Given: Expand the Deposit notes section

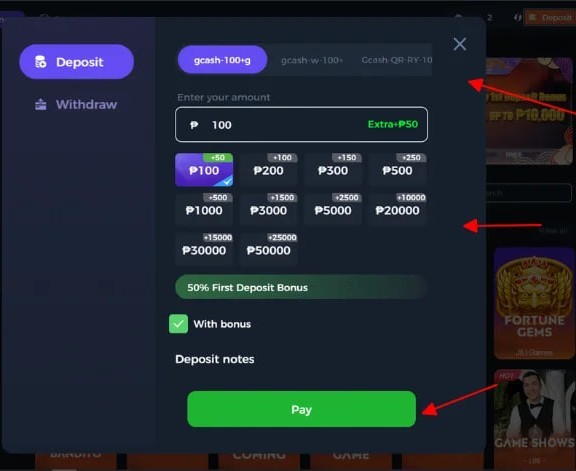Looking at the screenshot, I should (x=215, y=359).
